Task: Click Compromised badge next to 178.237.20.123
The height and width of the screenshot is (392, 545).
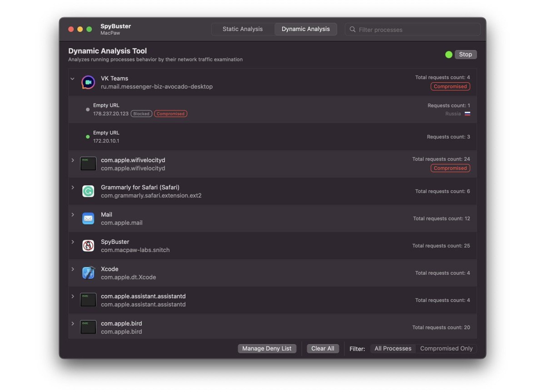Action: pos(171,114)
